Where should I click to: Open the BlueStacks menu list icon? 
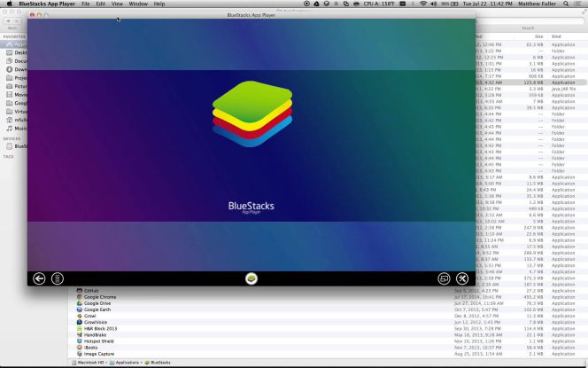[58, 278]
